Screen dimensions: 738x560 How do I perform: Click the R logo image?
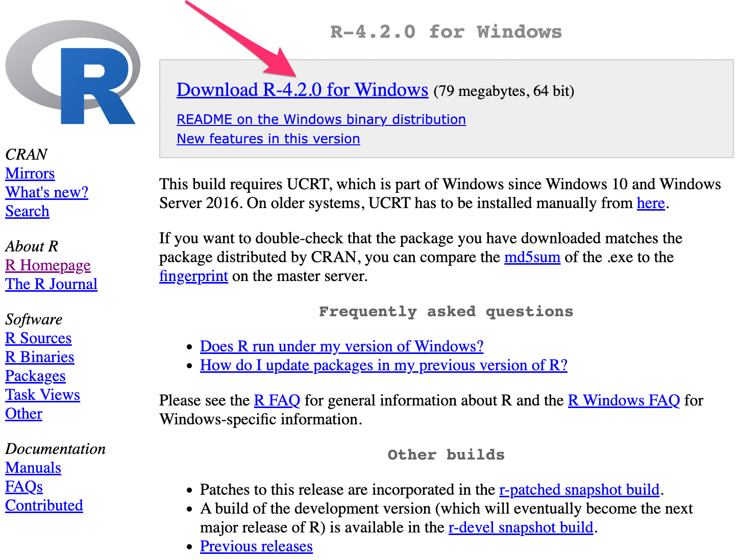click(72, 72)
